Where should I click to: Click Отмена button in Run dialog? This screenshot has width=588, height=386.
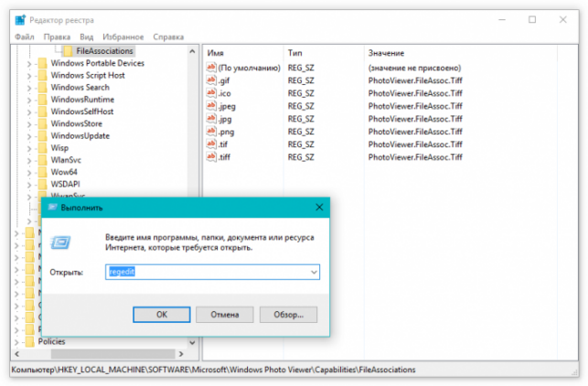225,315
